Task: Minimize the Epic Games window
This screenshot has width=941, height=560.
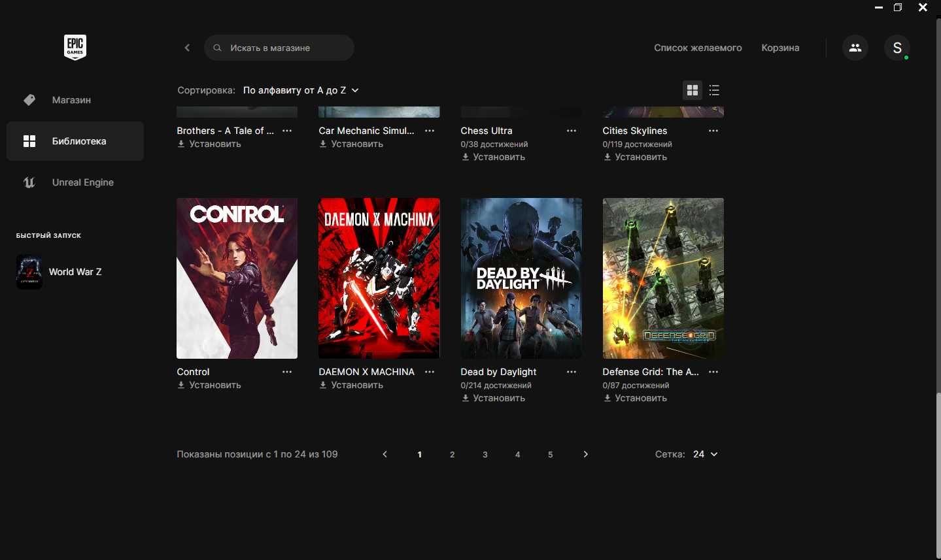Action: pyautogui.click(x=879, y=8)
